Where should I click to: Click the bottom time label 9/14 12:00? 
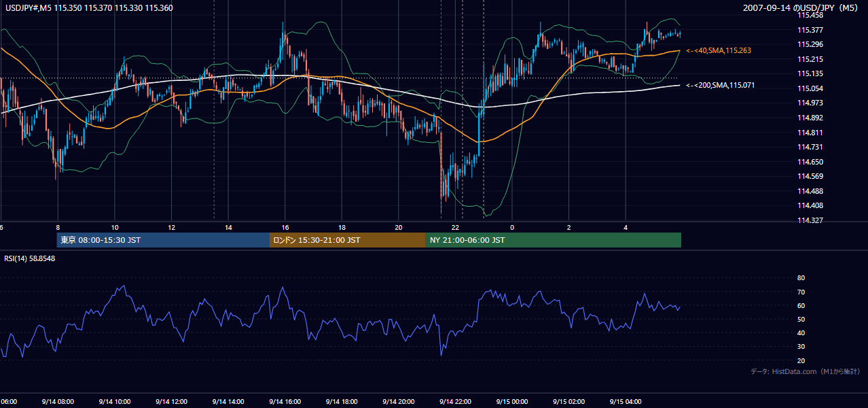pyautogui.click(x=172, y=401)
